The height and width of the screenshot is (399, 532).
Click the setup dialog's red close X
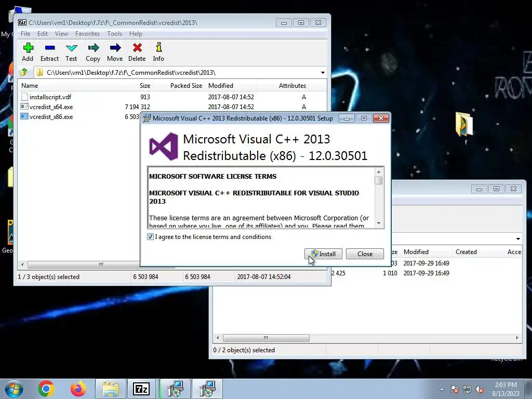[x=381, y=118]
